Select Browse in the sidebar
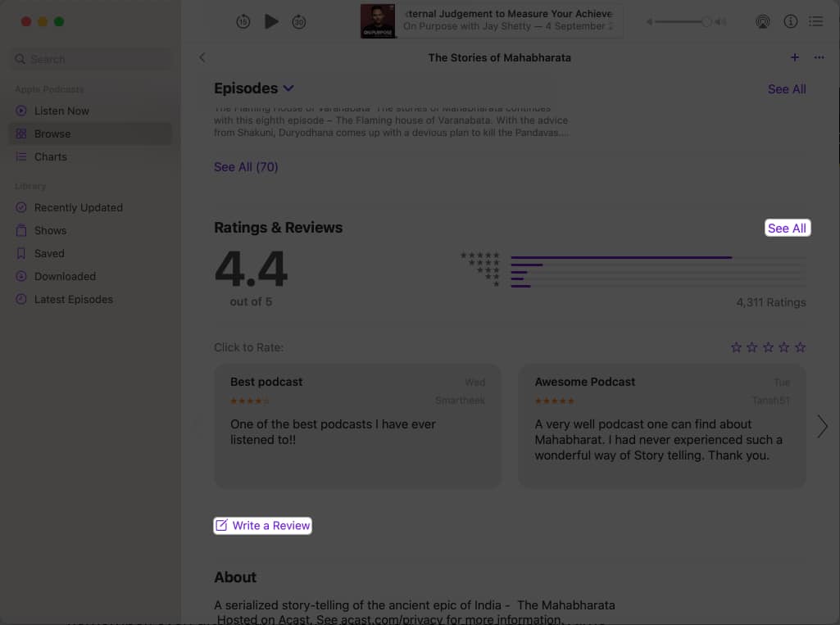The height and width of the screenshot is (625, 840). click(90, 134)
